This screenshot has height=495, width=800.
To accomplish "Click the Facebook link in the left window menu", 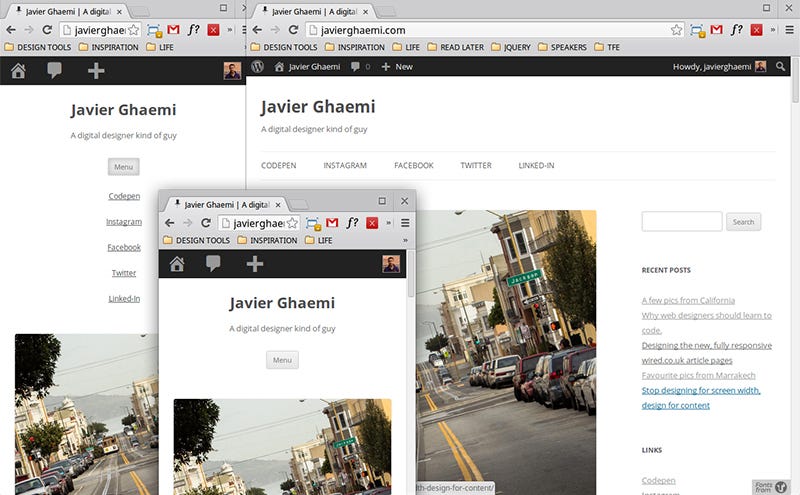I will tap(124, 247).
